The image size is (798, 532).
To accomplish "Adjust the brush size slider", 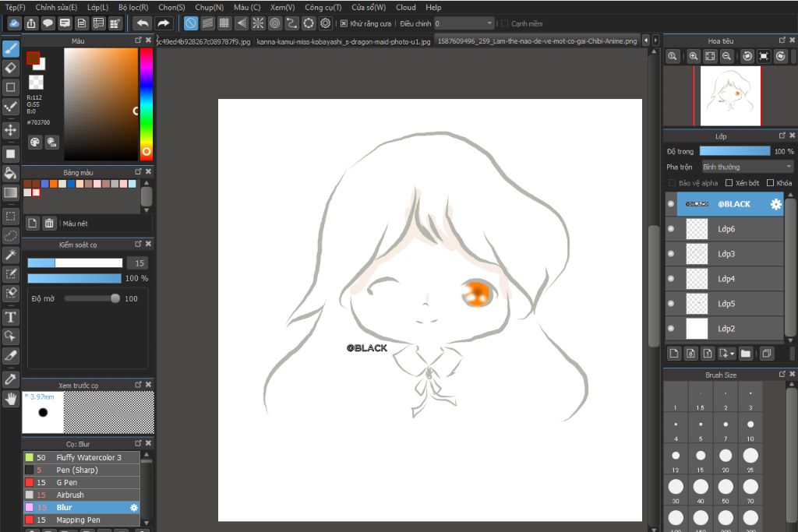I will coord(75,263).
